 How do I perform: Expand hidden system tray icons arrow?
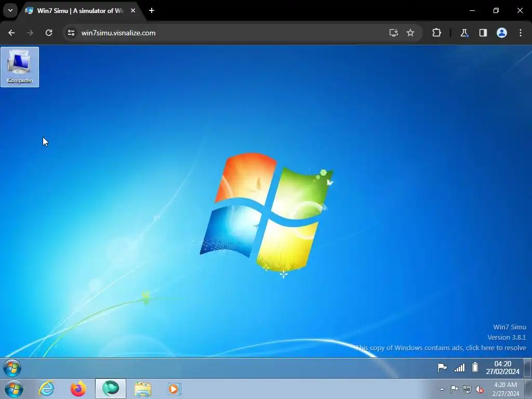pos(442,389)
